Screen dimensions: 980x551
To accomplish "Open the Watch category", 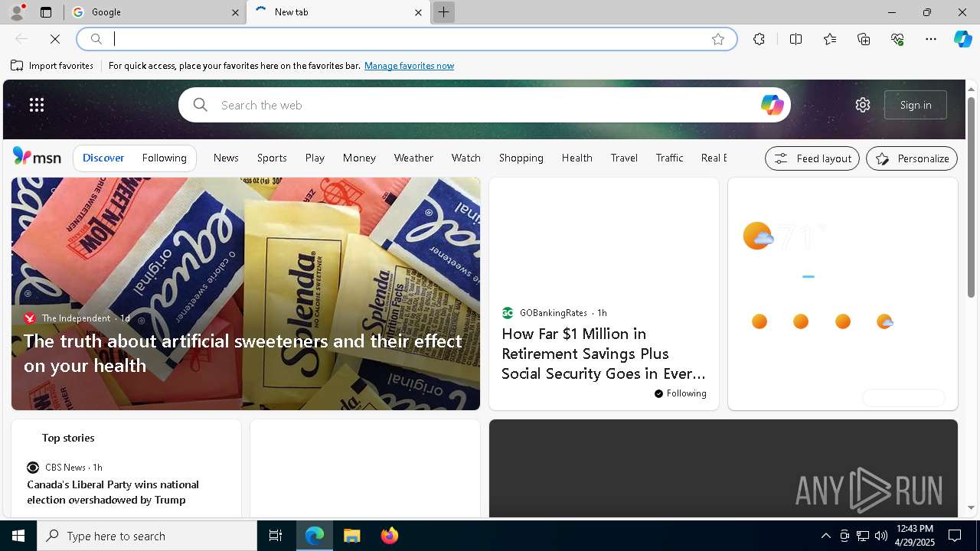I will click(466, 158).
